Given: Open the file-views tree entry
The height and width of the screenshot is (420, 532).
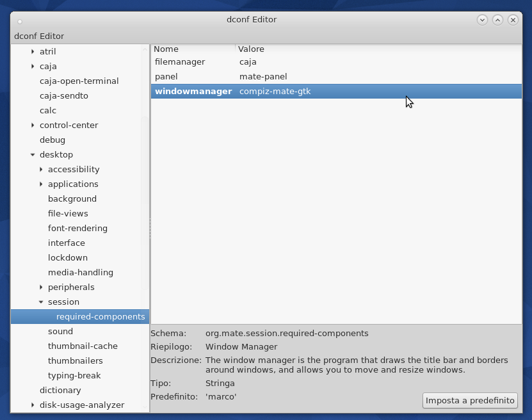Looking at the screenshot, I should pyautogui.click(x=68, y=214).
